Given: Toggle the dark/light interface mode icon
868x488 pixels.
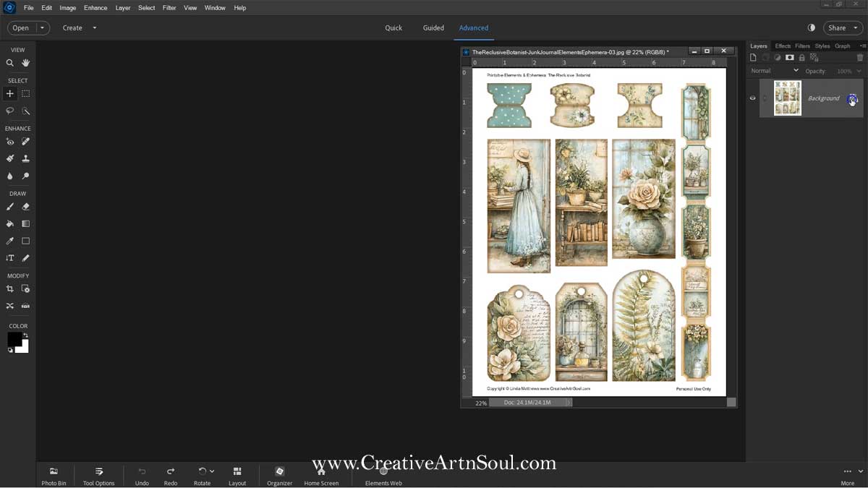Looking at the screenshot, I should pyautogui.click(x=811, y=27).
